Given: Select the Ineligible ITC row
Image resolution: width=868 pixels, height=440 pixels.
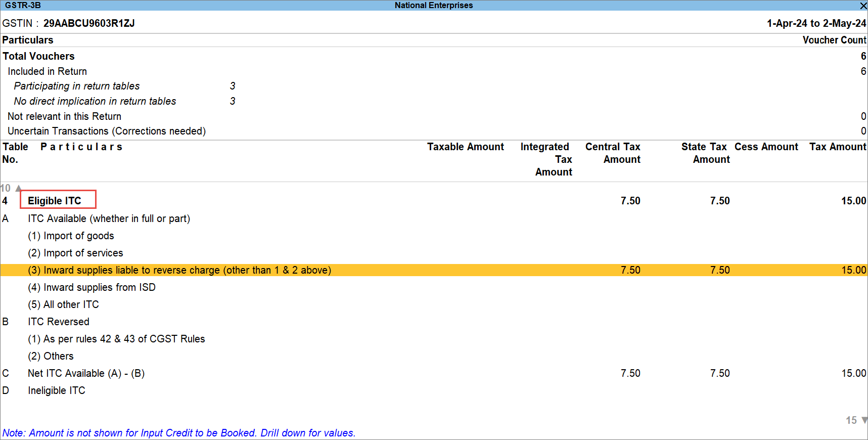Looking at the screenshot, I should 57,390.
